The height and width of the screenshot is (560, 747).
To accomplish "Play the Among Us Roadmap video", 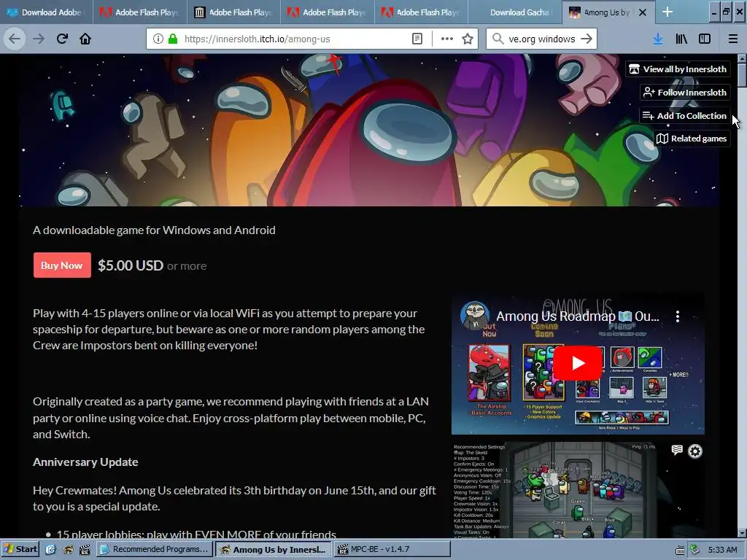I will [x=578, y=363].
